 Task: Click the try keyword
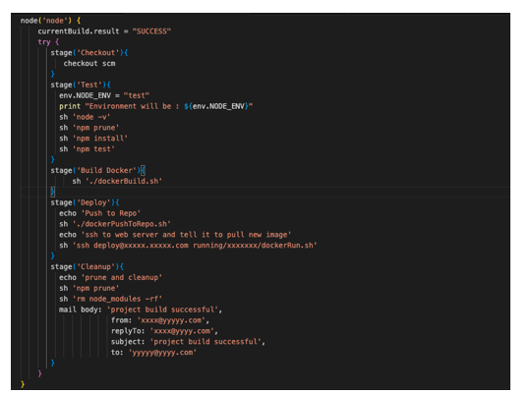click(x=44, y=42)
